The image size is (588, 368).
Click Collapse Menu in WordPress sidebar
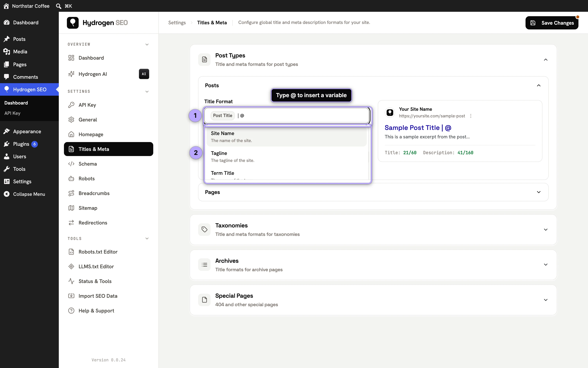[x=29, y=194]
